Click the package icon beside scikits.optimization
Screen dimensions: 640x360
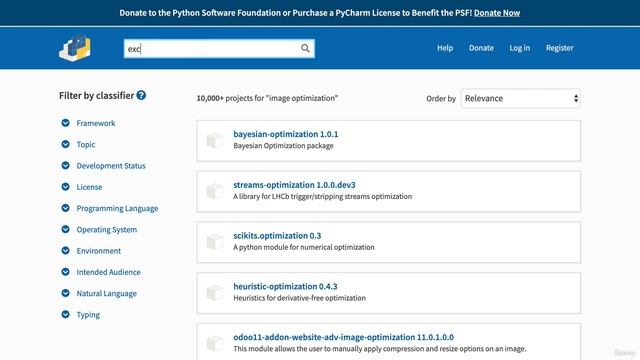pyautogui.click(x=215, y=242)
